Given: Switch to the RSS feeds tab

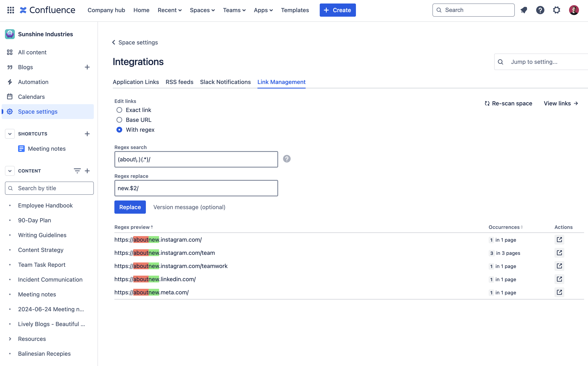Looking at the screenshot, I should point(179,82).
